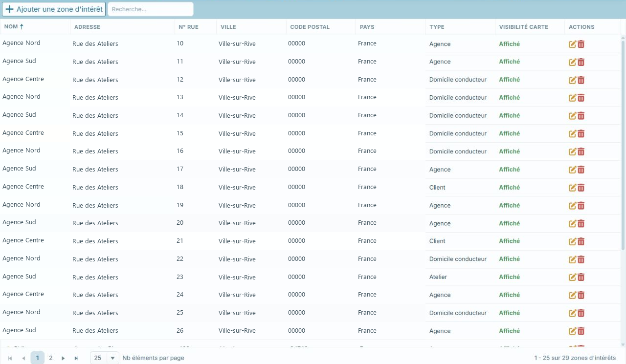Select page 2 in the pagination

(50, 358)
